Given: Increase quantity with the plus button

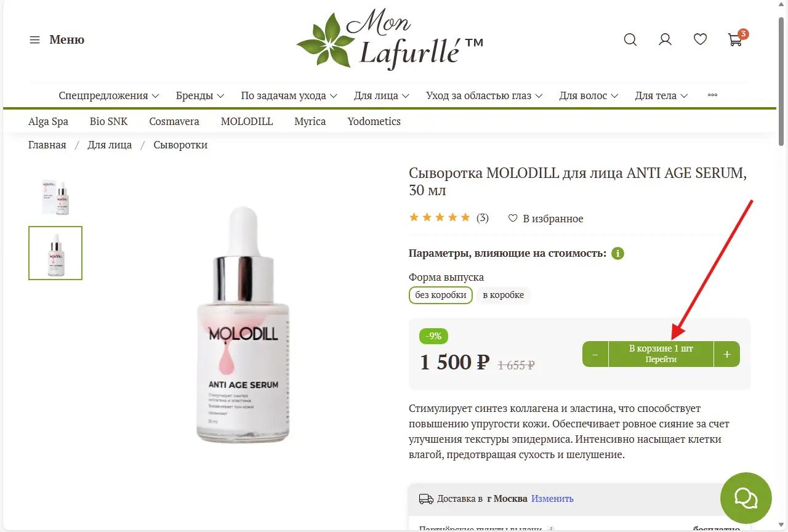Looking at the screenshot, I should [727, 354].
